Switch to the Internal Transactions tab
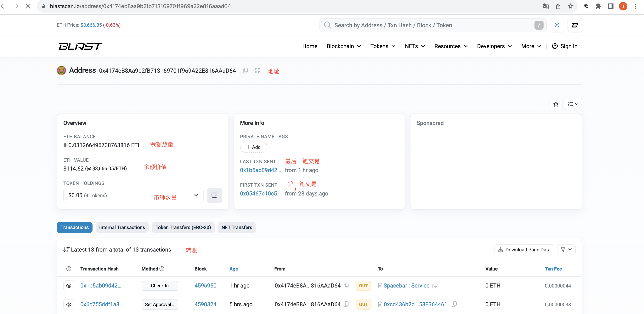This screenshot has width=644, height=314. [122, 227]
